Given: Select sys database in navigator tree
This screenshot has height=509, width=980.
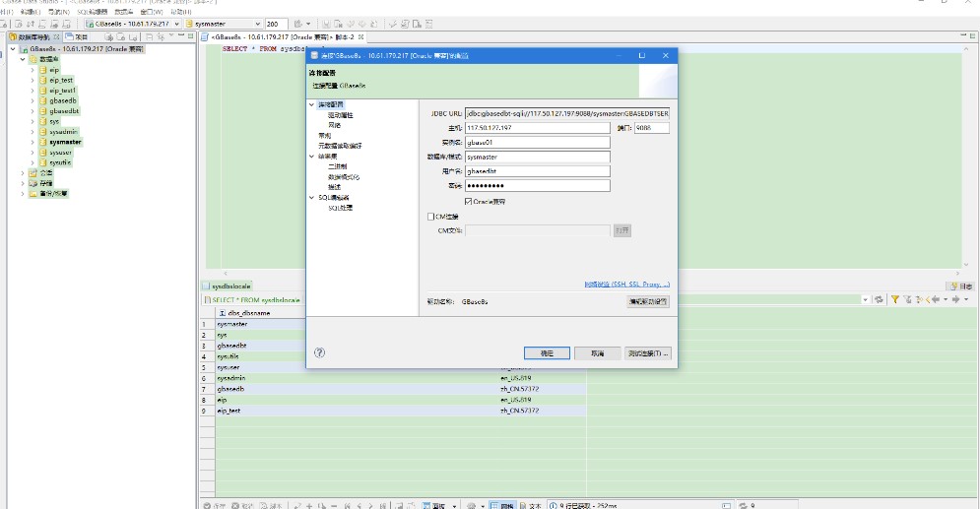Looking at the screenshot, I should [x=54, y=121].
